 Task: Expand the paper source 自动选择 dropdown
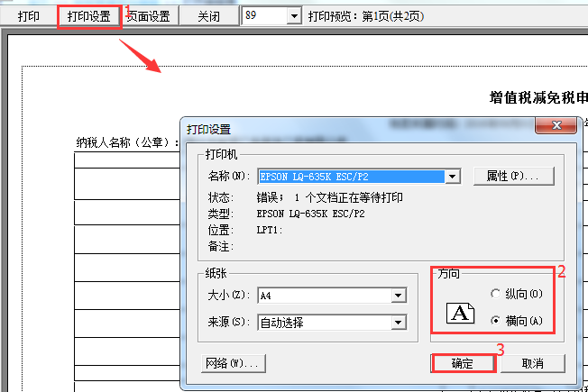pyautogui.click(x=399, y=323)
